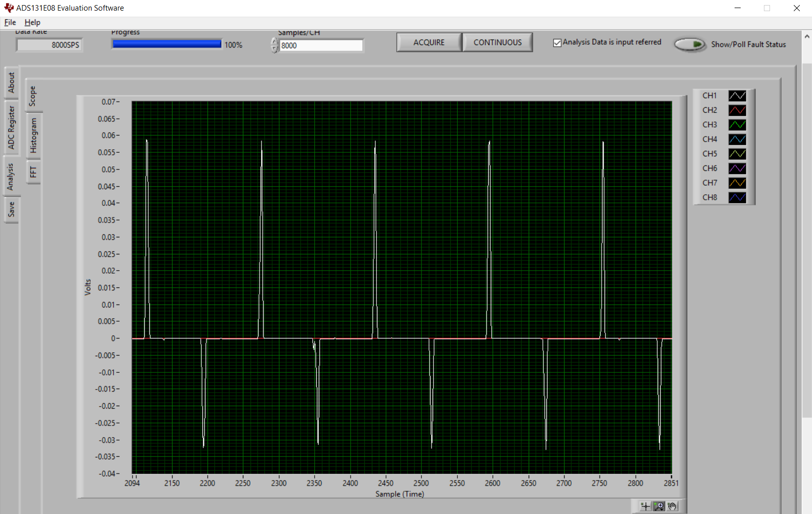Viewport: 812px width, 514px height.
Task: Click the CH6 purple plot legend swatch
Action: click(x=737, y=168)
